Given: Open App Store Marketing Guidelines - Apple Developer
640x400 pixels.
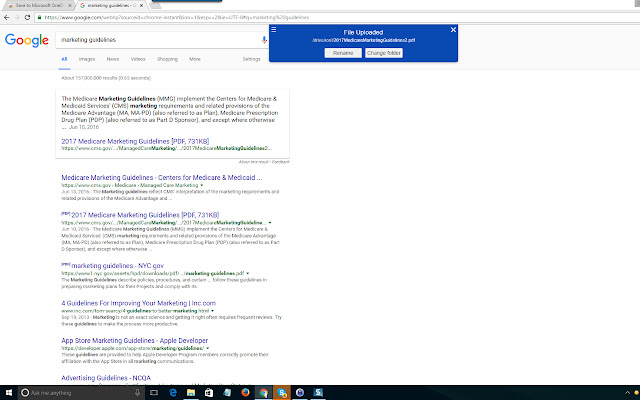Looking at the screenshot, I should click(x=134, y=340).
